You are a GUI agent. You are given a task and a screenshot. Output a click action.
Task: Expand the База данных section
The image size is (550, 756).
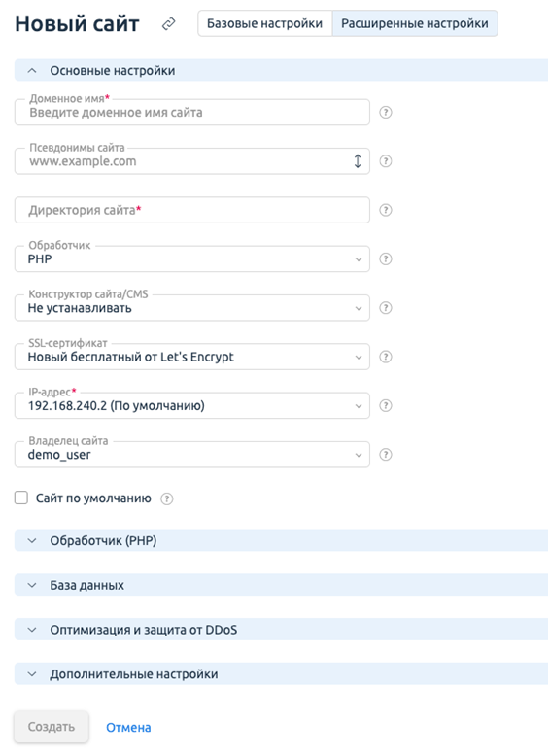(281, 585)
